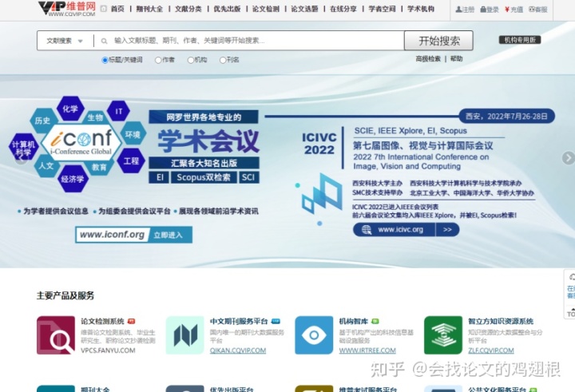Click the magnifier icon in search box
The width and height of the screenshot is (575, 392).
(x=104, y=41)
